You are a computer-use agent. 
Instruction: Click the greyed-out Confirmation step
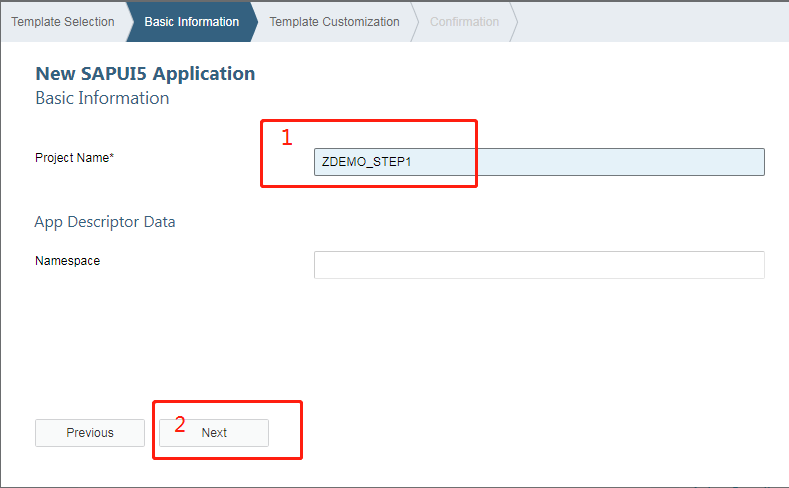(464, 21)
